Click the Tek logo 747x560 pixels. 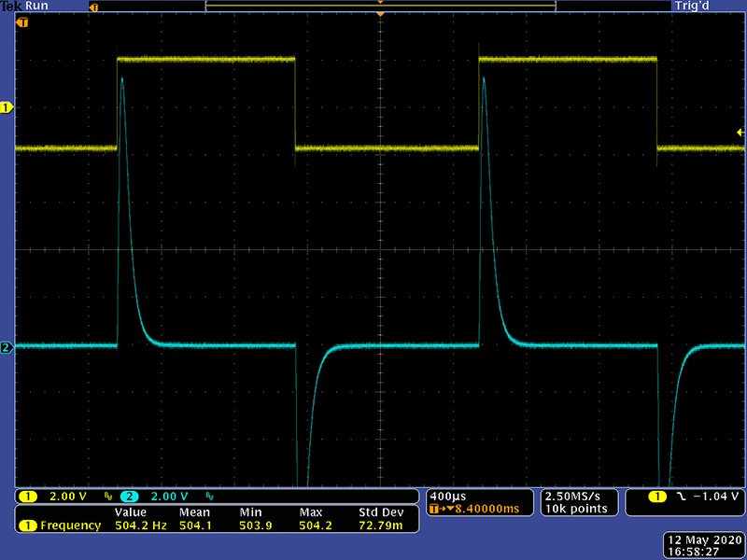click(11, 6)
